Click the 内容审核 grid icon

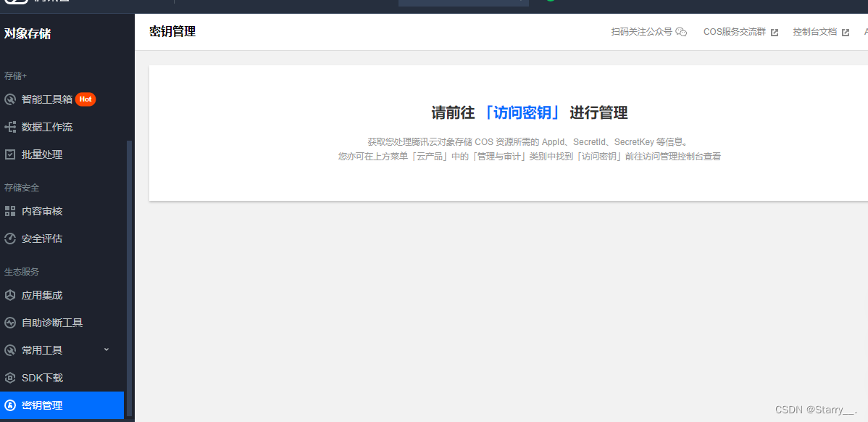10,211
